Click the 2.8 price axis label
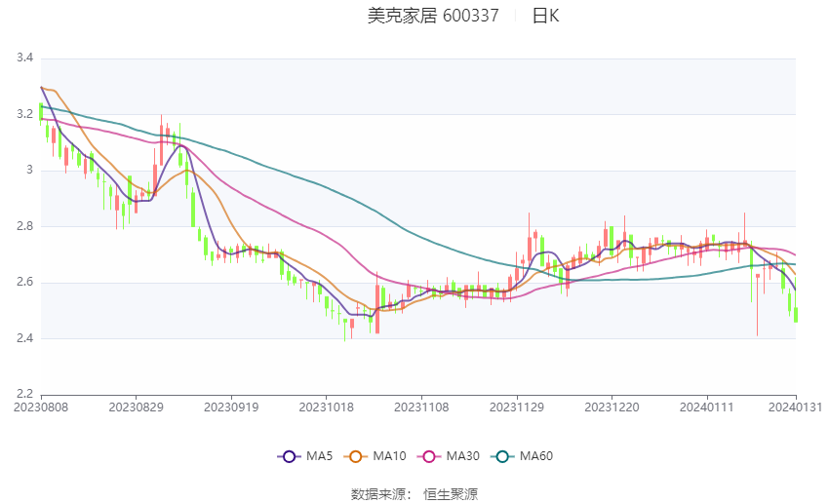This screenshot has width=829, height=504. (x=24, y=226)
